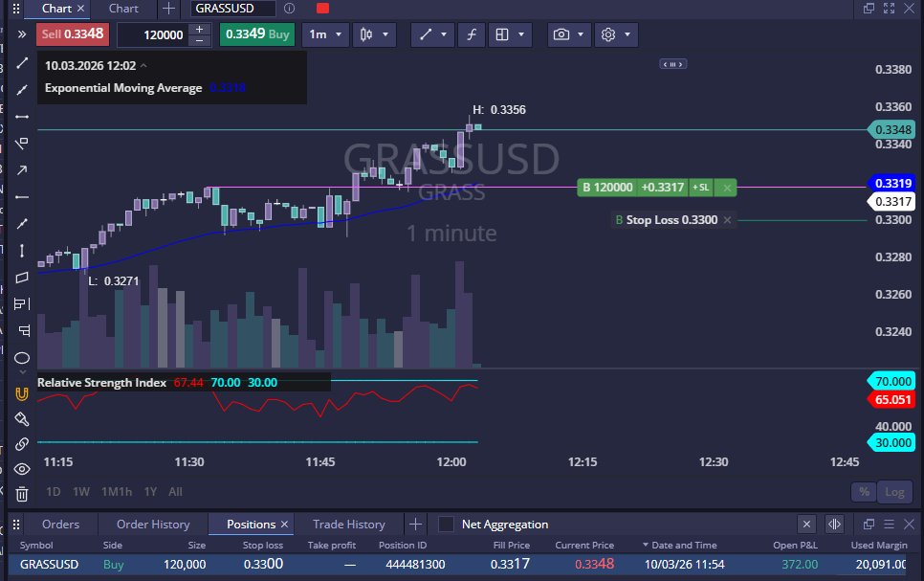
Task: Click the link drawings icon
Action: click(x=22, y=444)
